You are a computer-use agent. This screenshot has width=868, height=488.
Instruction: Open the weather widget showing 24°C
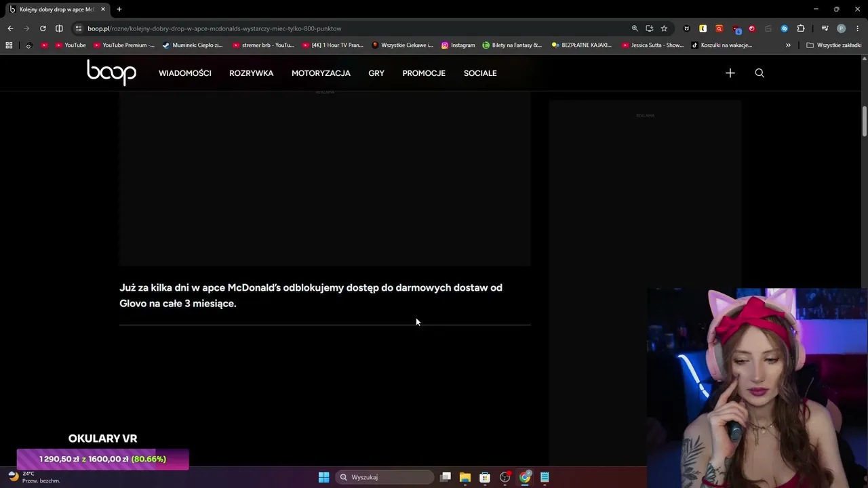click(34, 477)
